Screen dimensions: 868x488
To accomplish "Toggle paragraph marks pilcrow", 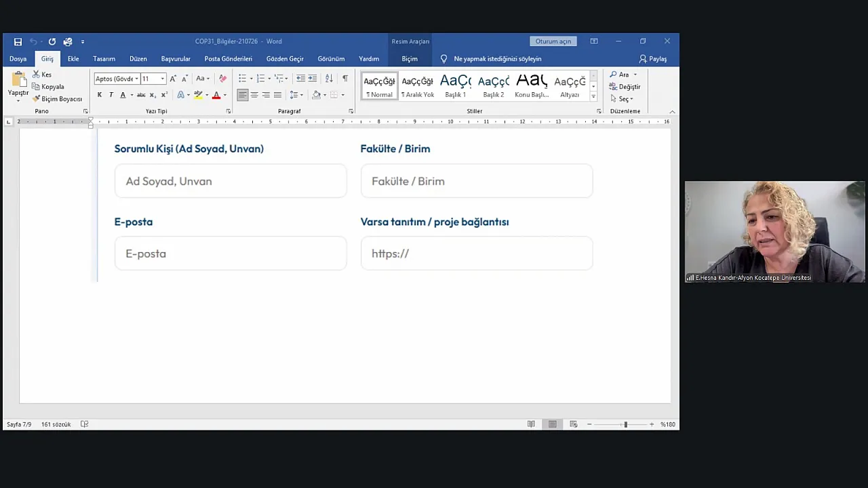I will coord(345,79).
